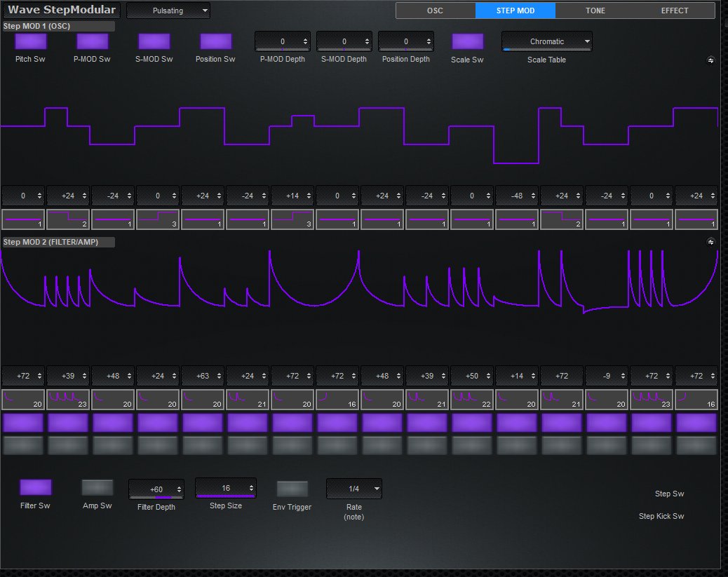The image size is (728, 577).
Task: Open curve shape selector for Step MOD 1 step 13
Action: [x=562, y=219]
